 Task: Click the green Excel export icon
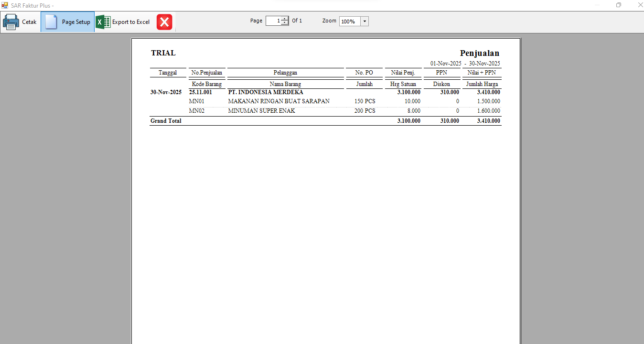tap(103, 22)
